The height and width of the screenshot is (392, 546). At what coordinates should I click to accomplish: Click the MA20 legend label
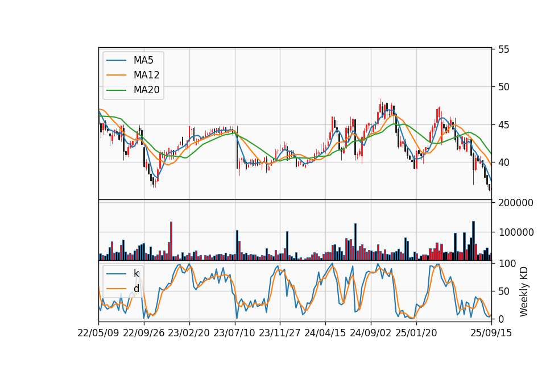point(146,90)
